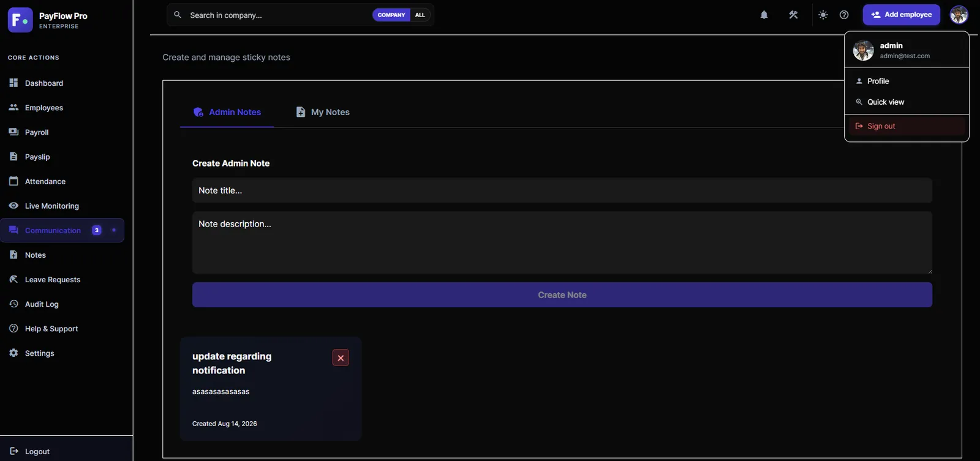980x461 pixels.
Task: Click the PayFlow Pro logo icon
Action: coord(20,20)
